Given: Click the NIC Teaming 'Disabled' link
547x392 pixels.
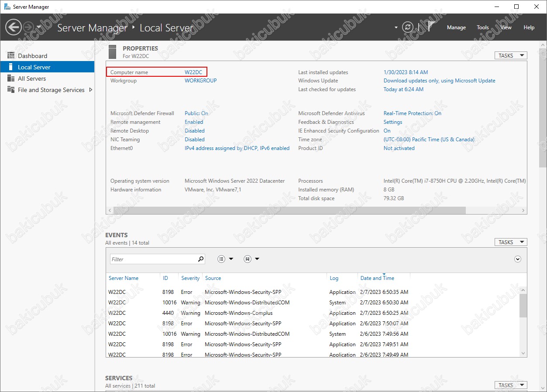Looking at the screenshot, I should coord(195,140).
